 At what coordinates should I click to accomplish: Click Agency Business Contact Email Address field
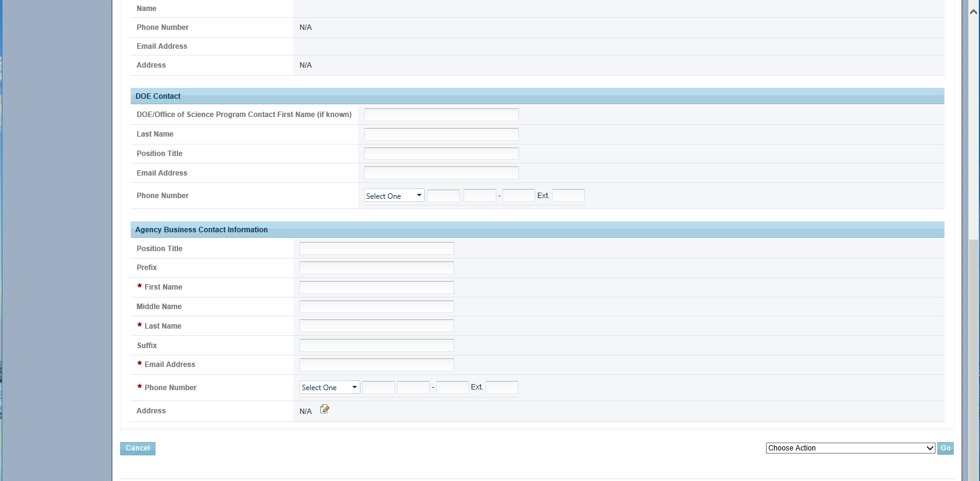[x=377, y=365]
